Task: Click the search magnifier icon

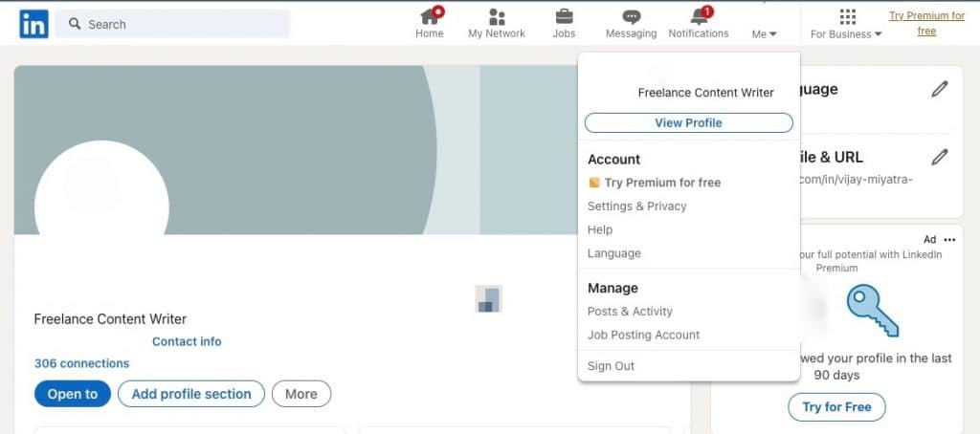Action: point(75,24)
